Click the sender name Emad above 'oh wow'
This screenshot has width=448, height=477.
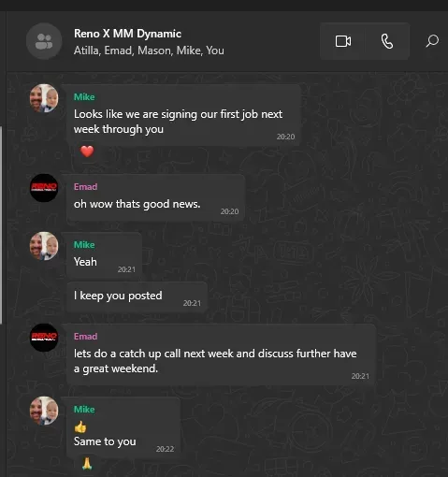click(x=85, y=187)
